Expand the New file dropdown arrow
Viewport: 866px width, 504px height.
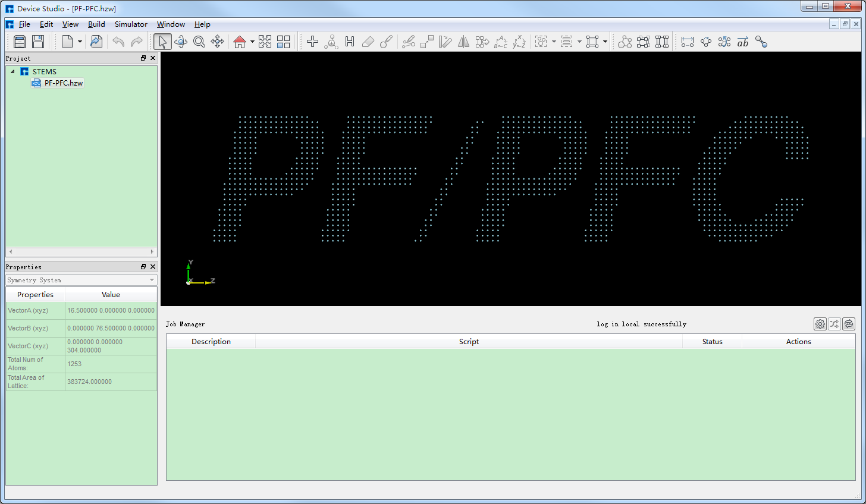coord(80,42)
